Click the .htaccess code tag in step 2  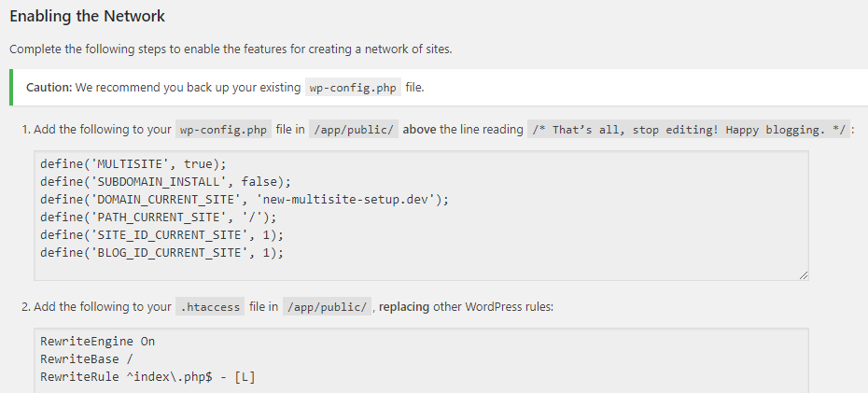[x=210, y=306]
